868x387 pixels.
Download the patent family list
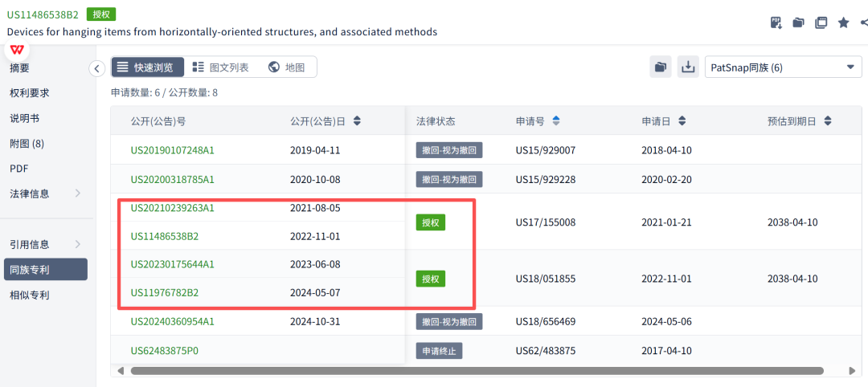pyautogui.click(x=688, y=67)
